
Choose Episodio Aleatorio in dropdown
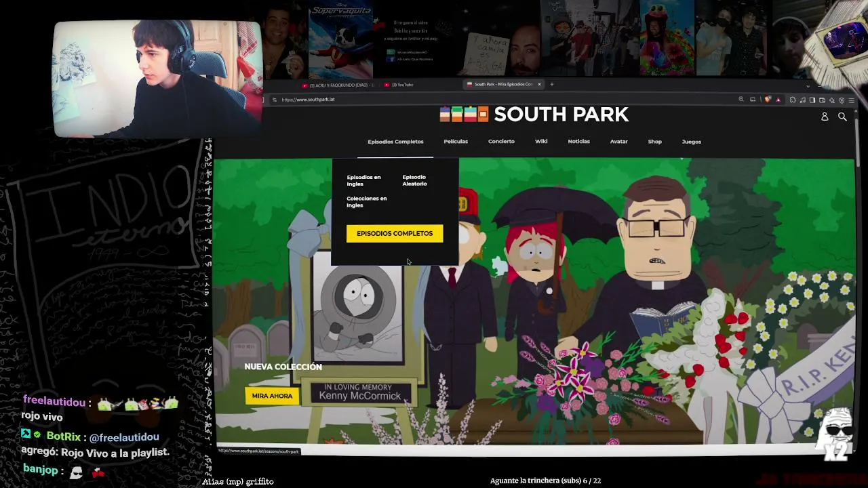pos(414,180)
